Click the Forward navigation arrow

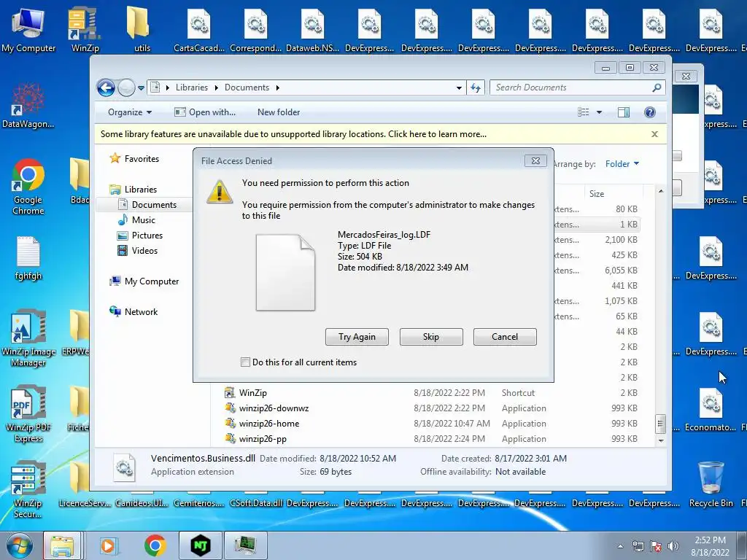126,87
